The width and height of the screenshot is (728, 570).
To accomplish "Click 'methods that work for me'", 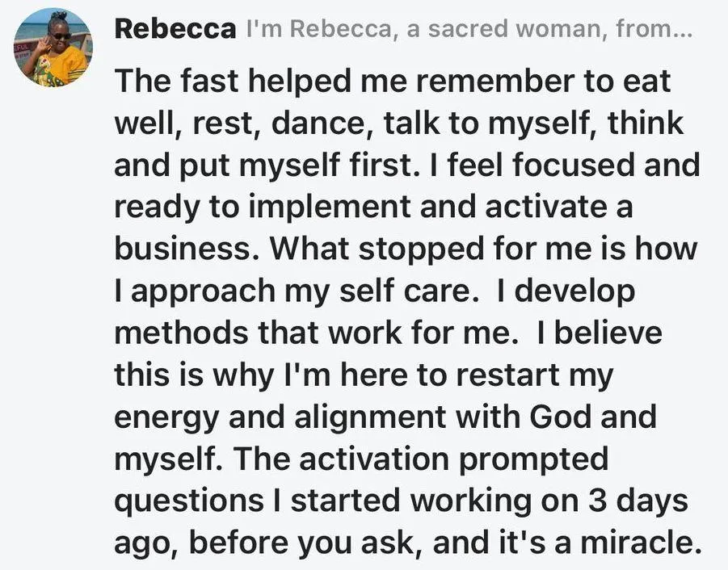I will pyautogui.click(x=316, y=333).
